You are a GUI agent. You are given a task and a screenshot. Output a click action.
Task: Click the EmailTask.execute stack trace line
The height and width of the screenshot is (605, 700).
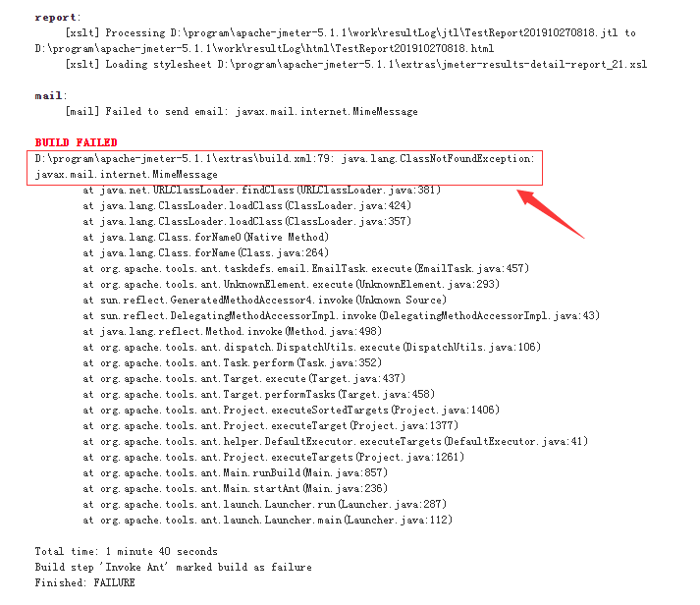tap(305, 269)
